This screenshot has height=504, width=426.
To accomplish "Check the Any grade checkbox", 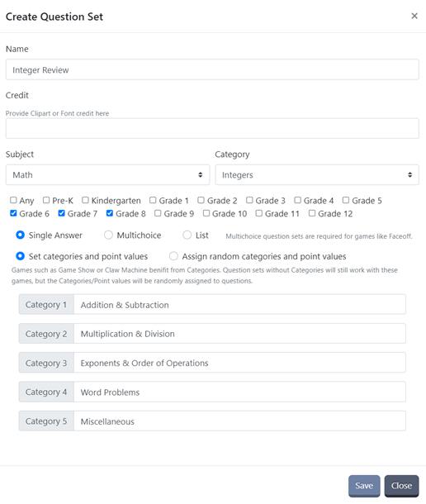I will point(13,200).
